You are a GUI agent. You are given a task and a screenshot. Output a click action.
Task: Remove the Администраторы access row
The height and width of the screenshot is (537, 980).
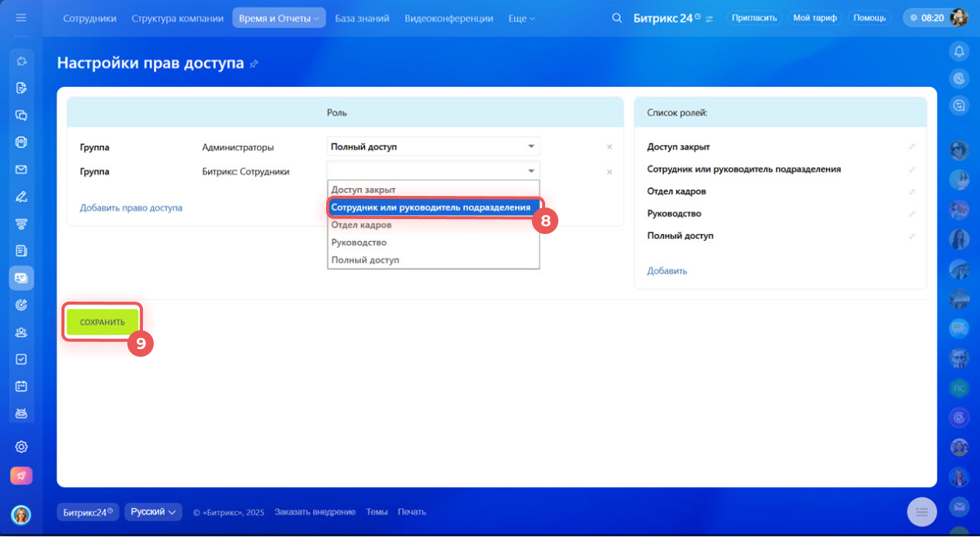click(x=609, y=147)
